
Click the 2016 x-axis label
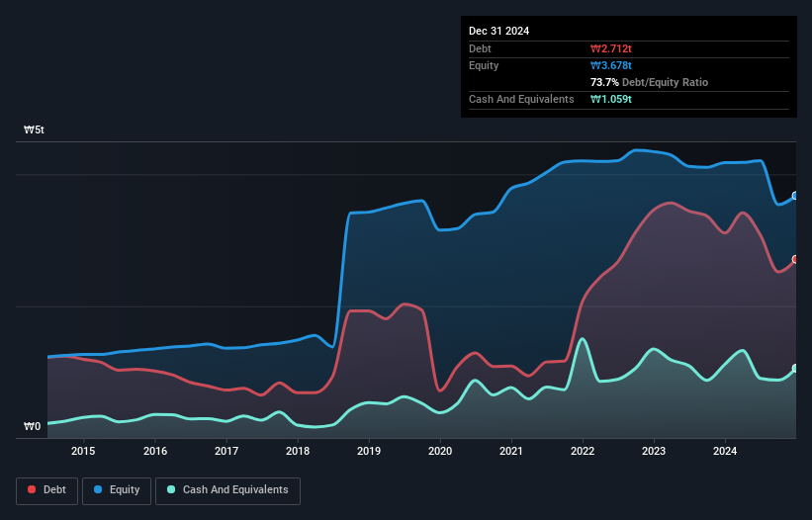[x=155, y=451]
